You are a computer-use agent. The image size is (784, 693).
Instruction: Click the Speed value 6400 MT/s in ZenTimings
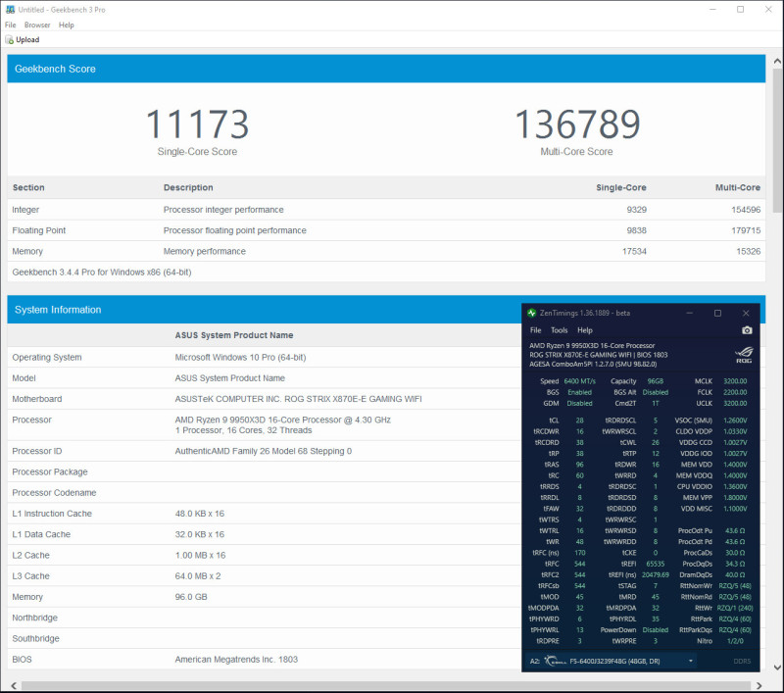pyautogui.click(x=579, y=381)
